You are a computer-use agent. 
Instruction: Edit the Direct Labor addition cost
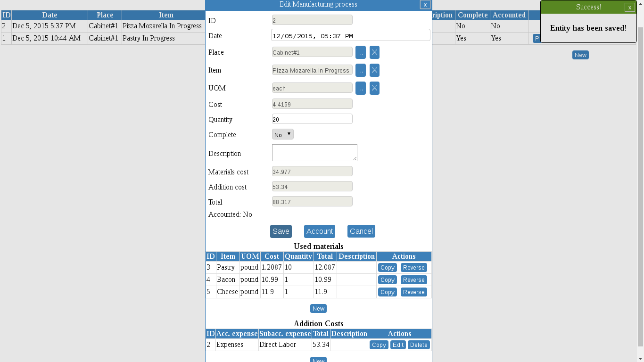(x=398, y=345)
